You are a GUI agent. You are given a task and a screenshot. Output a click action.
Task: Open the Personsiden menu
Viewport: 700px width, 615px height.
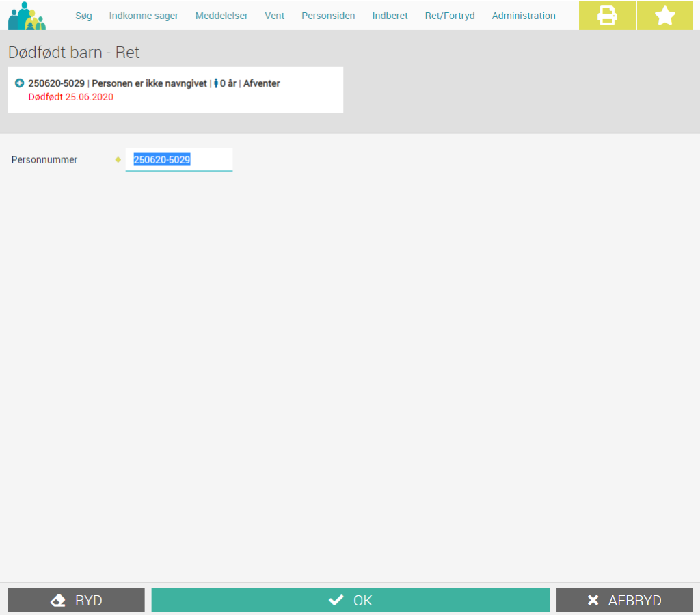point(328,16)
